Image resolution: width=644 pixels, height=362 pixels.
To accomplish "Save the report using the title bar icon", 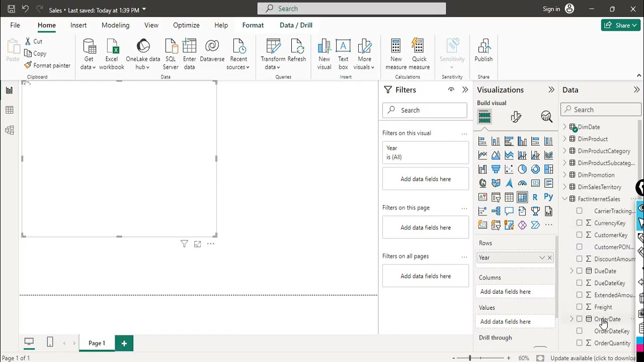I will (x=11, y=9).
